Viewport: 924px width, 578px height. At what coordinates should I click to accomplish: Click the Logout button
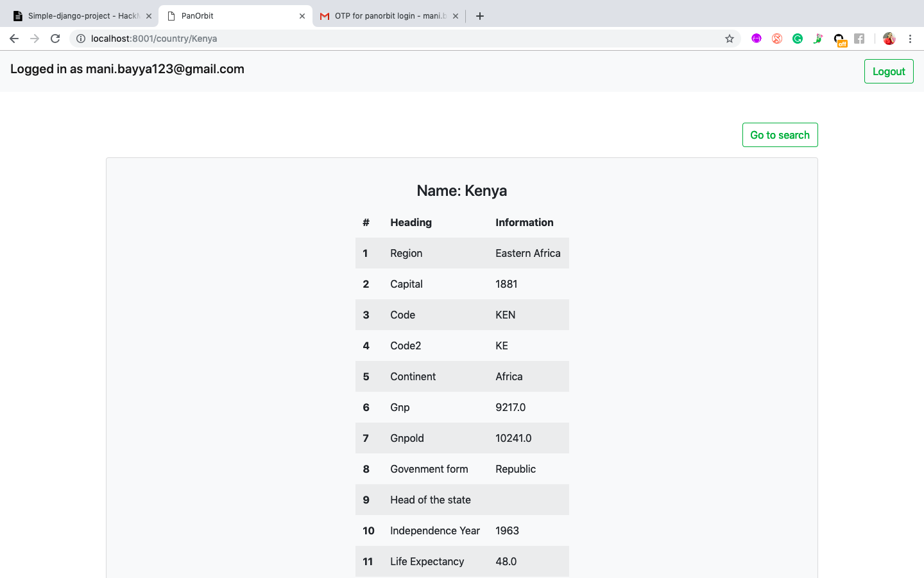[x=889, y=71]
